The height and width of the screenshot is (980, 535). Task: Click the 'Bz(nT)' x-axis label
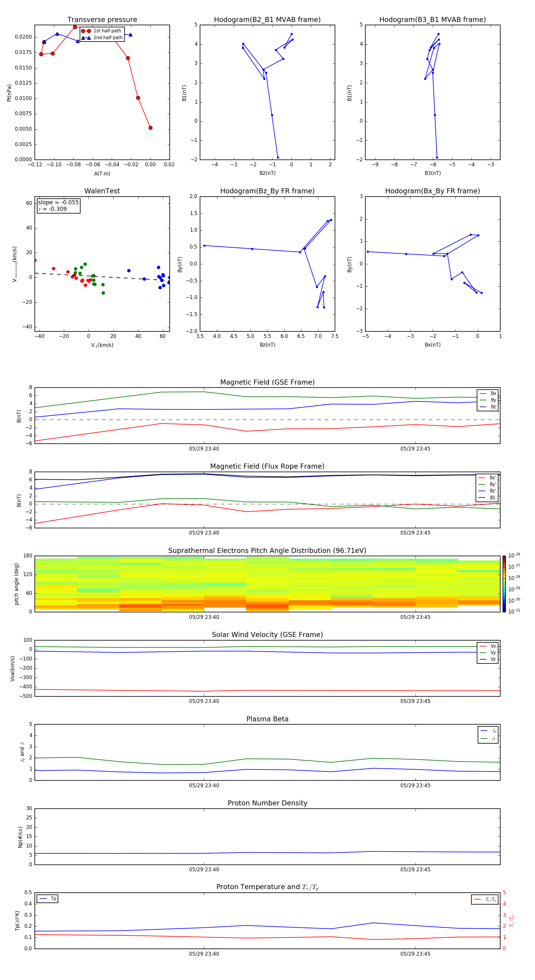[x=267, y=345]
